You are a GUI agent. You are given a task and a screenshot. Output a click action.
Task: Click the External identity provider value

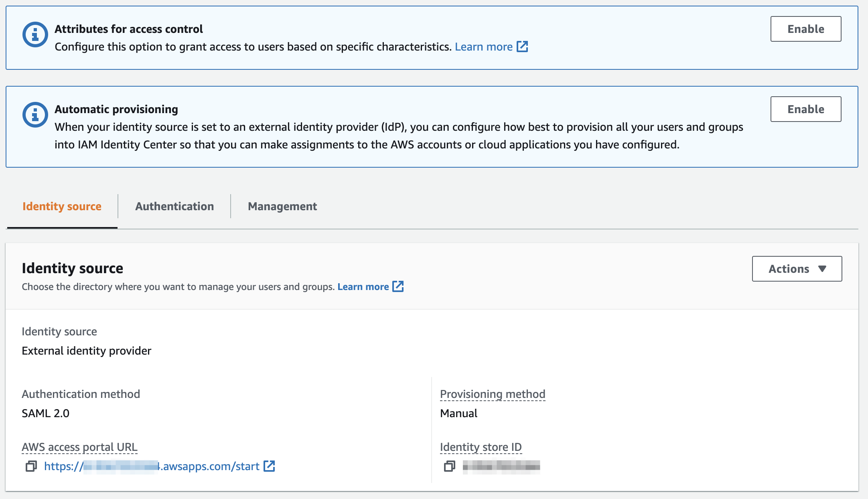point(86,351)
